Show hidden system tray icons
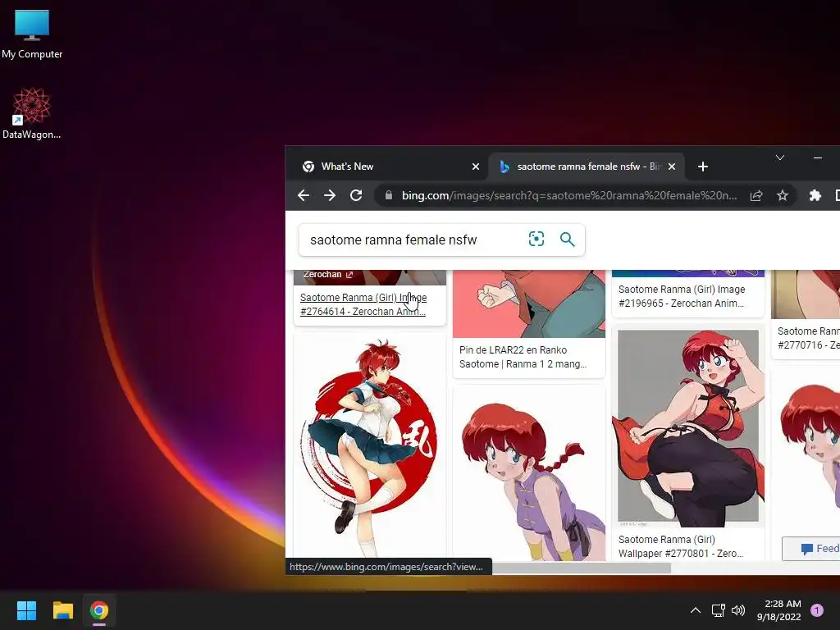The height and width of the screenshot is (630, 840). click(696, 610)
